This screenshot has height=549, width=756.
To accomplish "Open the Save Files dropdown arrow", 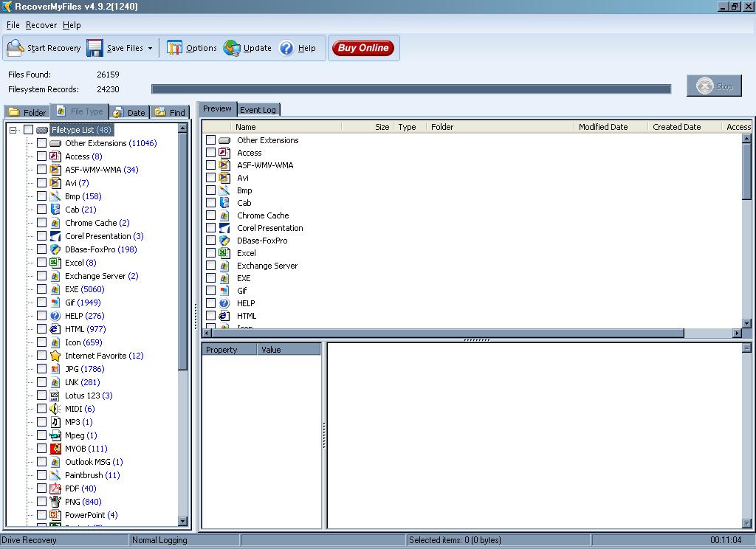I will tap(150, 48).
